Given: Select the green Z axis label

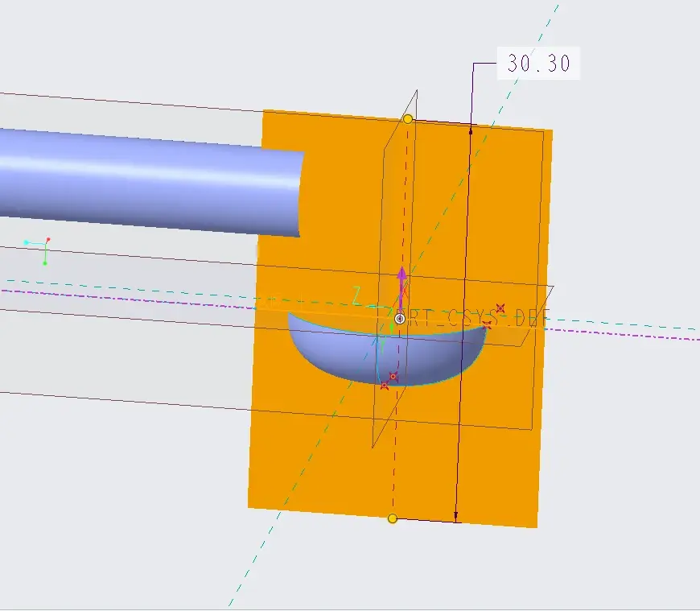Looking at the screenshot, I should point(356,295).
